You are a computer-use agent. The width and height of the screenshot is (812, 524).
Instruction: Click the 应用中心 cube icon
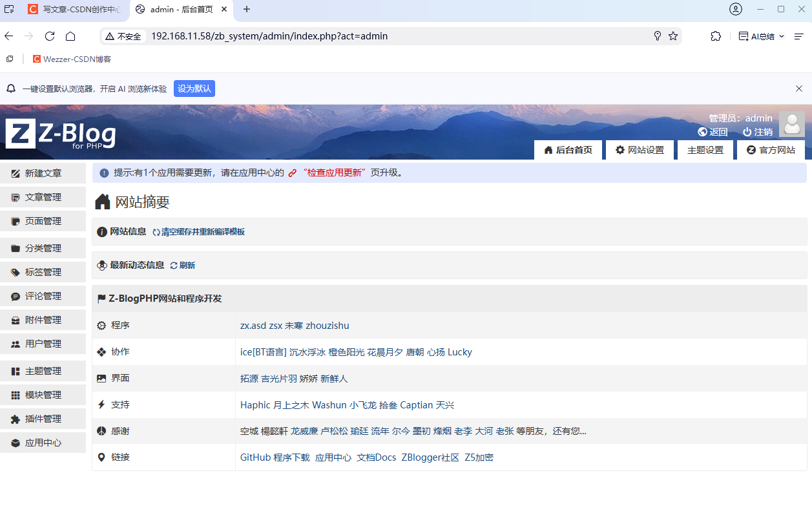[x=16, y=443]
